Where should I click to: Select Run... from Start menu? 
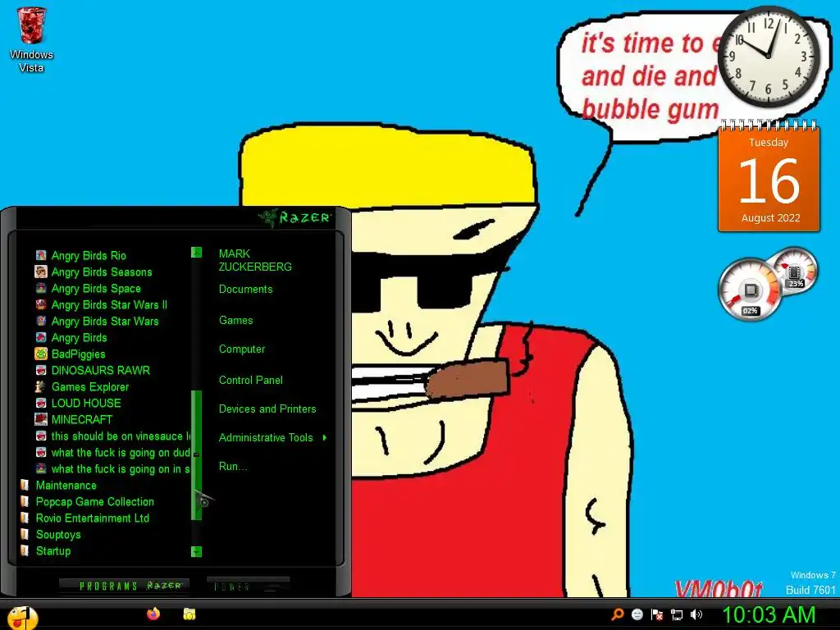(x=233, y=466)
